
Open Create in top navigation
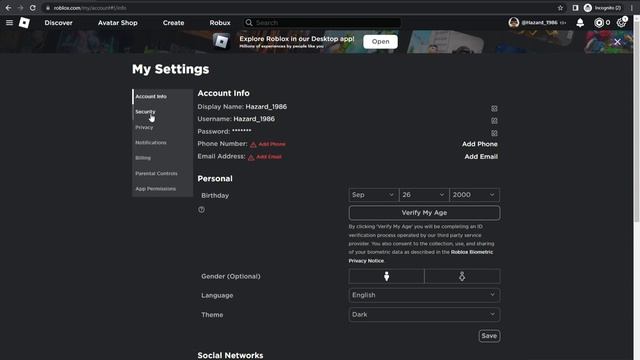pyautogui.click(x=173, y=22)
